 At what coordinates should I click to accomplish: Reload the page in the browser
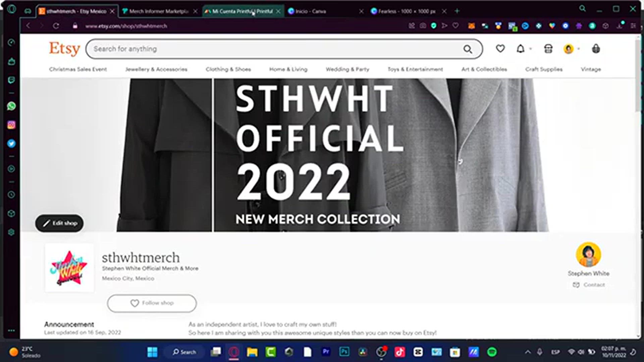tap(56, 26)
